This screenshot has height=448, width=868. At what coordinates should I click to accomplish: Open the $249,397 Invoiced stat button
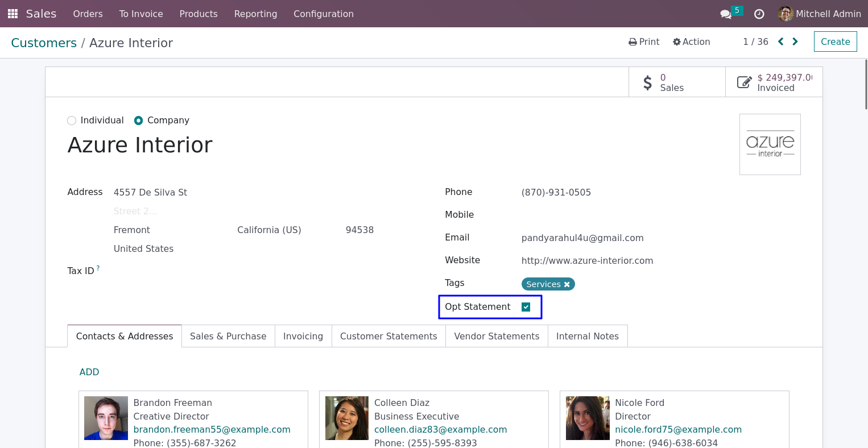(774, 82)
